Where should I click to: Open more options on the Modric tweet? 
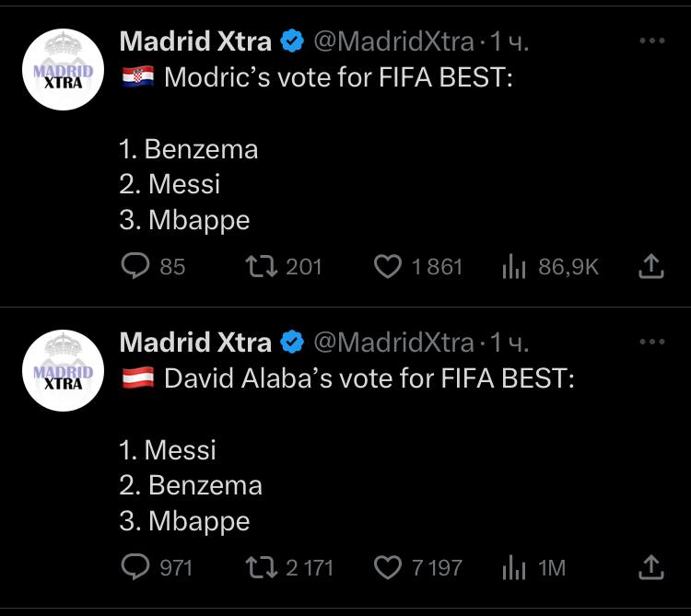tap(651, 41)
